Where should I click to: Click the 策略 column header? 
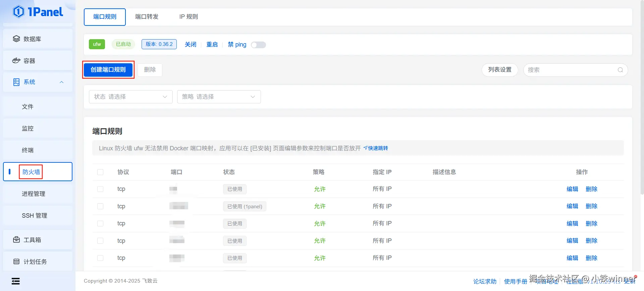(x=319, y=172)
